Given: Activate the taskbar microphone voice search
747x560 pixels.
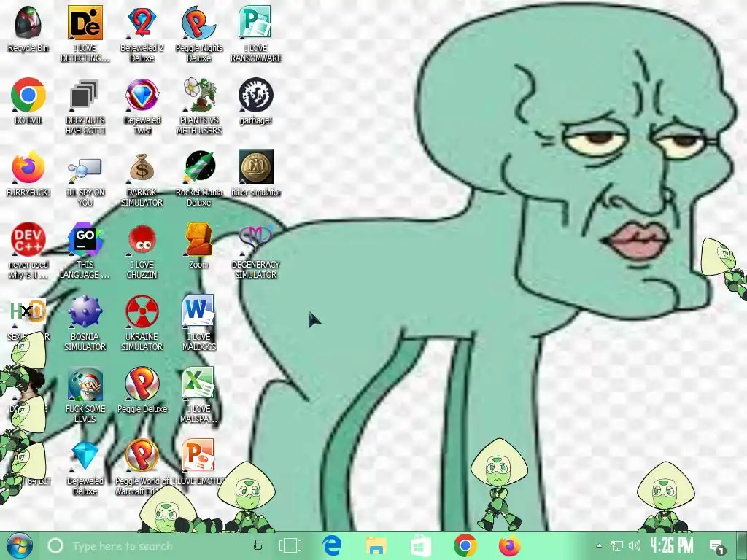Looking at the screenshot, I should click(x=258, y=545).
